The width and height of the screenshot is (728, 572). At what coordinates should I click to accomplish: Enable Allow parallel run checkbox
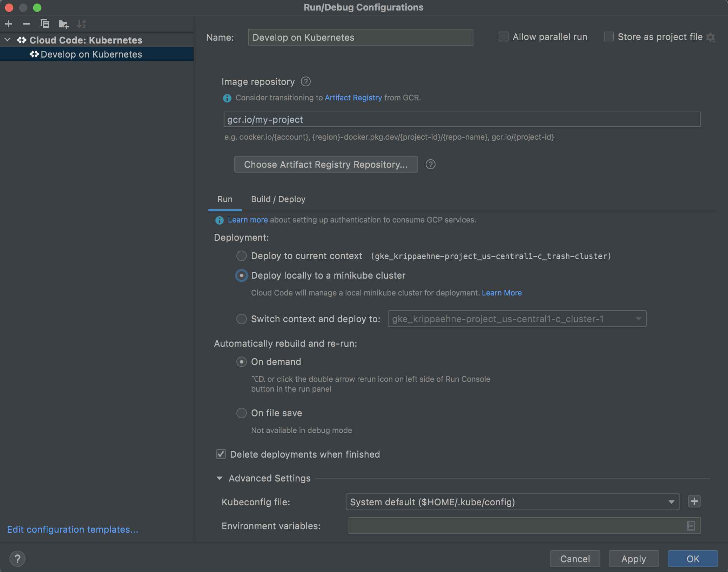[504, 37]
